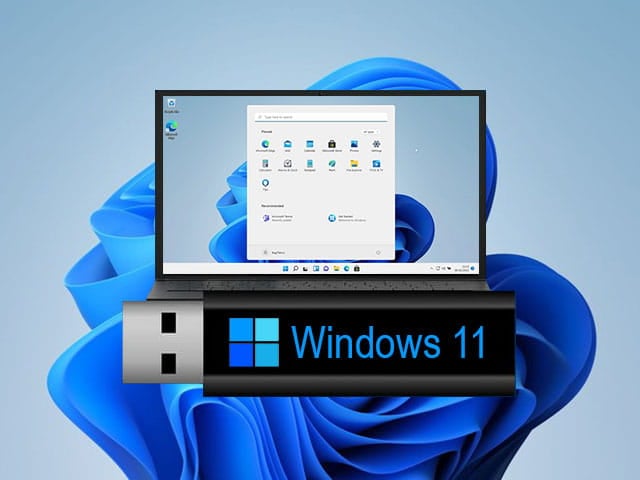
Task: Open Alarms & Clock pinned app
Action: pos(287,164)
